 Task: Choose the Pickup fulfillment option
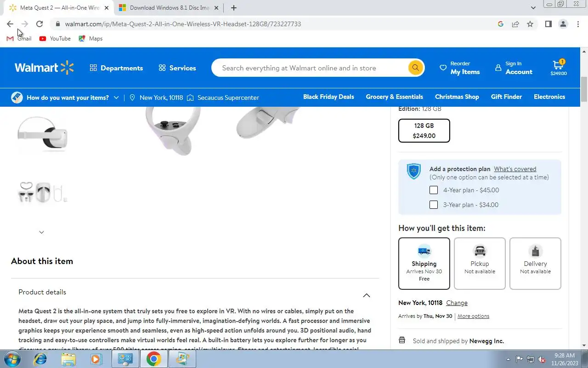[480, 264]
